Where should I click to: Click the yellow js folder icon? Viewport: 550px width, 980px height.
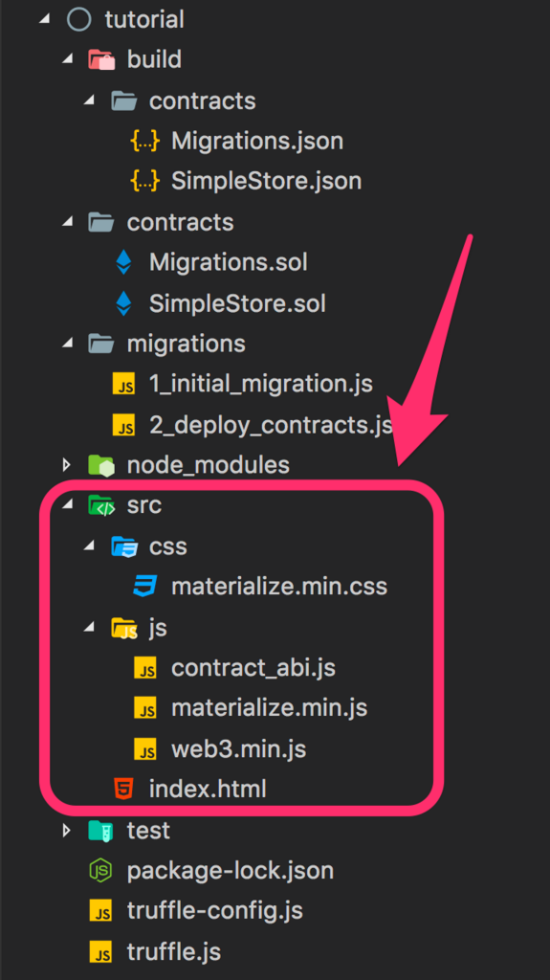click(x=123, y=628)
